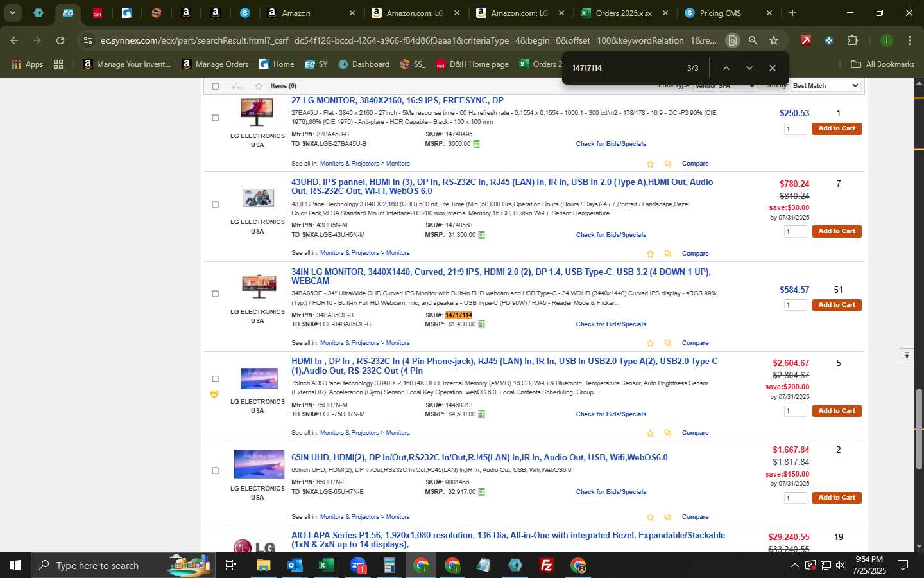This screenshot has width=924, height=578.
Task: Click the find-in-page search field
Action: [x=626, y=68]
